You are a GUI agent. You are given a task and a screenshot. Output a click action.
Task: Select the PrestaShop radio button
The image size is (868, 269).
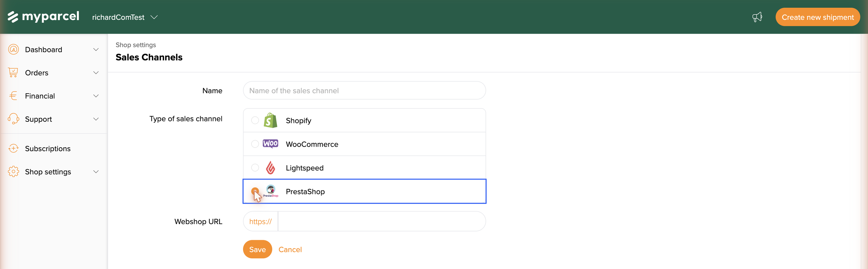tap(255, 191)
